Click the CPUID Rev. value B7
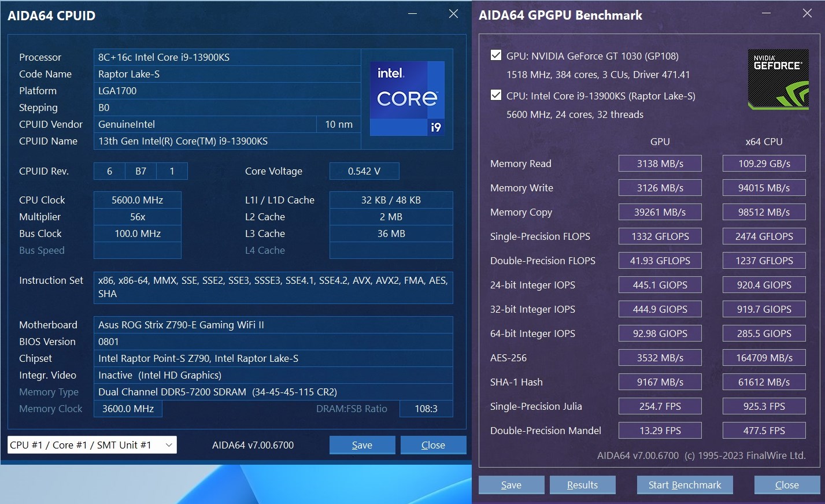The image size is (825, 504). 140,171
